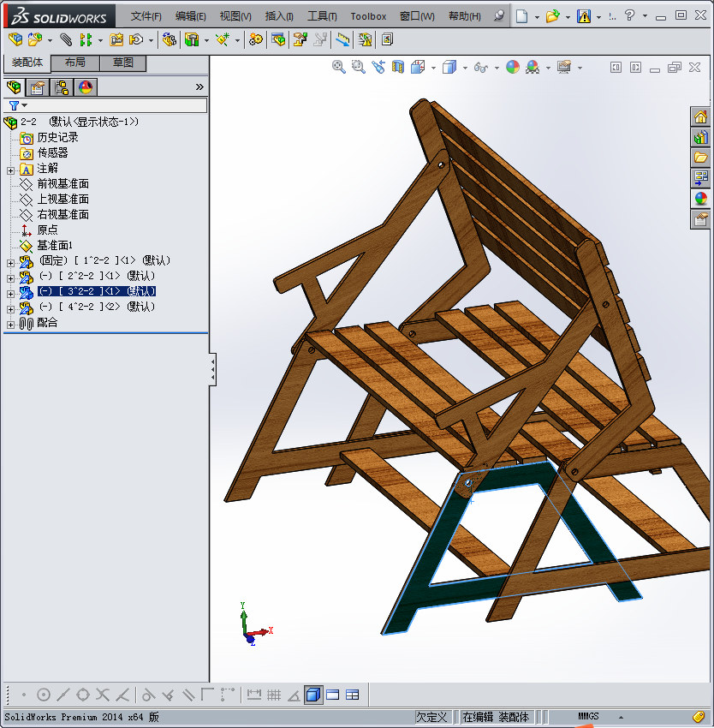The image size is (714, 728).
Task: Toggle the shaded 3D view cube button
Action: point(313,695)
